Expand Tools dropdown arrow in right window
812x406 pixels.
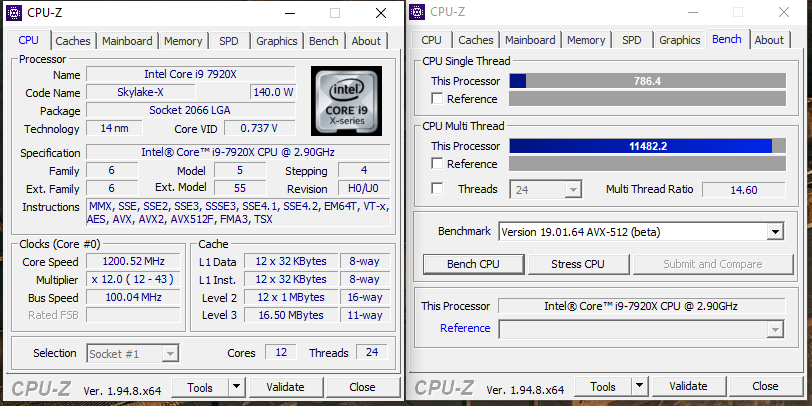click(640, 386)
